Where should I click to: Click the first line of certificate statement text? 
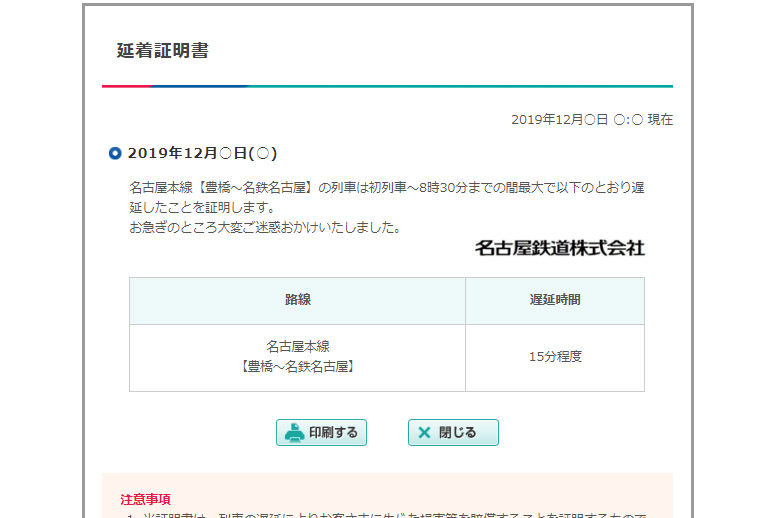pos(386,188)
